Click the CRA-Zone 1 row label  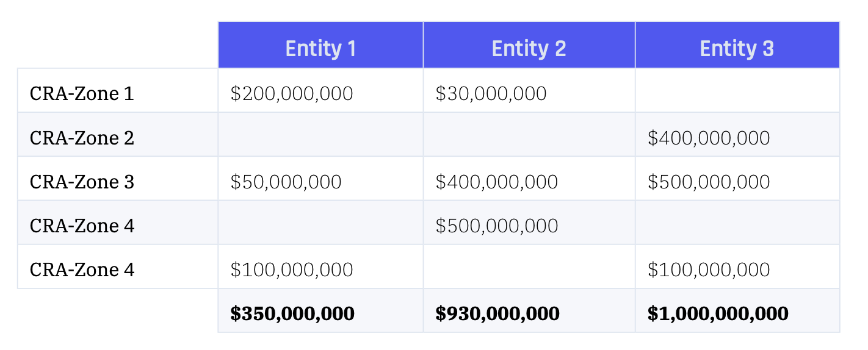(82, 93)
